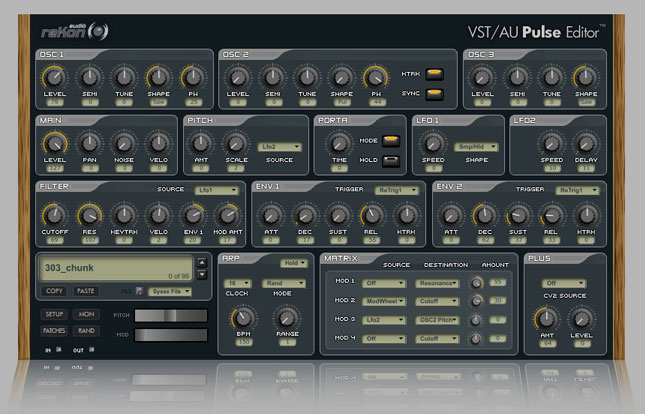645x414 pixels.
Task: Click the ARP BPM value field 150
Action: 244,342
